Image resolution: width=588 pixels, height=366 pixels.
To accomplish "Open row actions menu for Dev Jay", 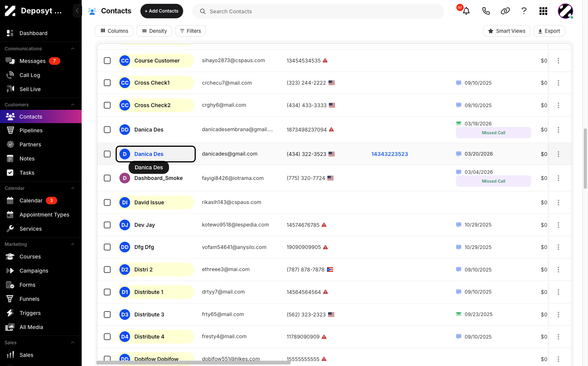I will pos(558,225).
